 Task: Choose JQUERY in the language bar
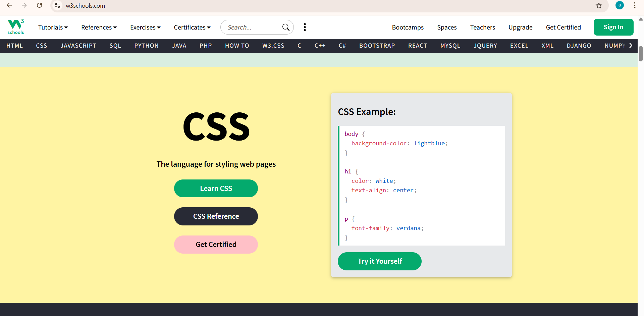[485, 46]
